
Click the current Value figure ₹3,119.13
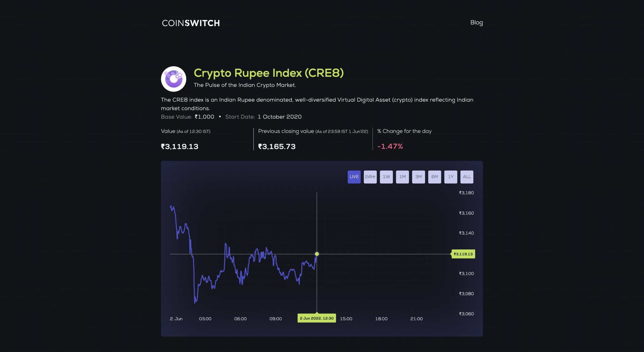[x=180, y=146]
